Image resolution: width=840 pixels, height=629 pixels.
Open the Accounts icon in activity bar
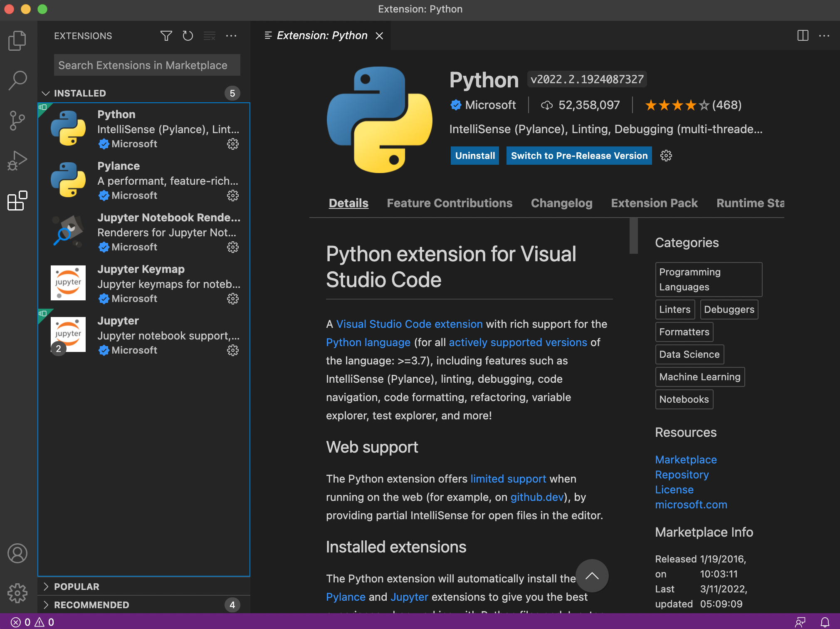pos(17,554)
